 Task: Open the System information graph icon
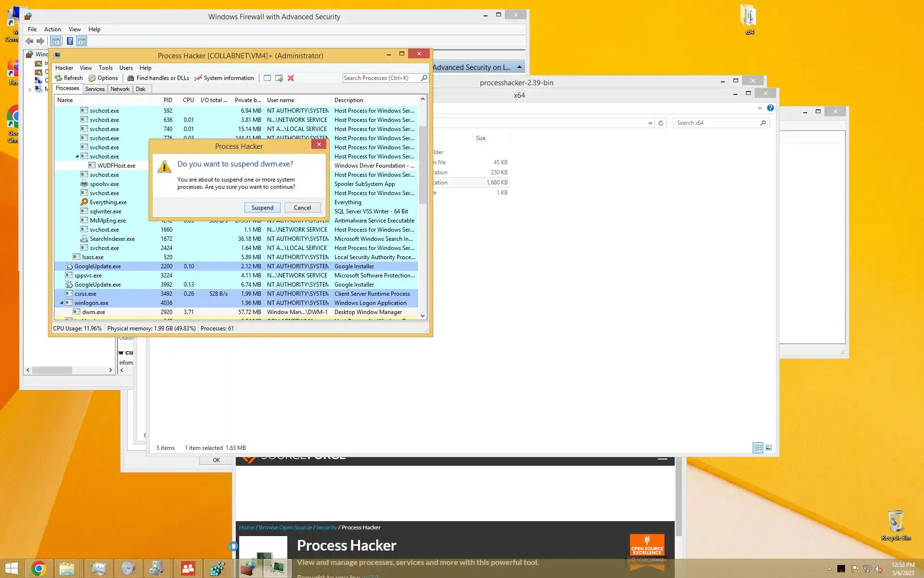[x=198, y=78]
